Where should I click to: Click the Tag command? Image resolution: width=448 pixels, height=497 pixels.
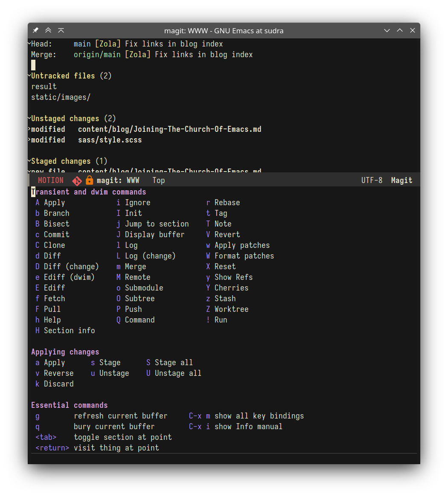pyautogui.click(x=221, y=214)
